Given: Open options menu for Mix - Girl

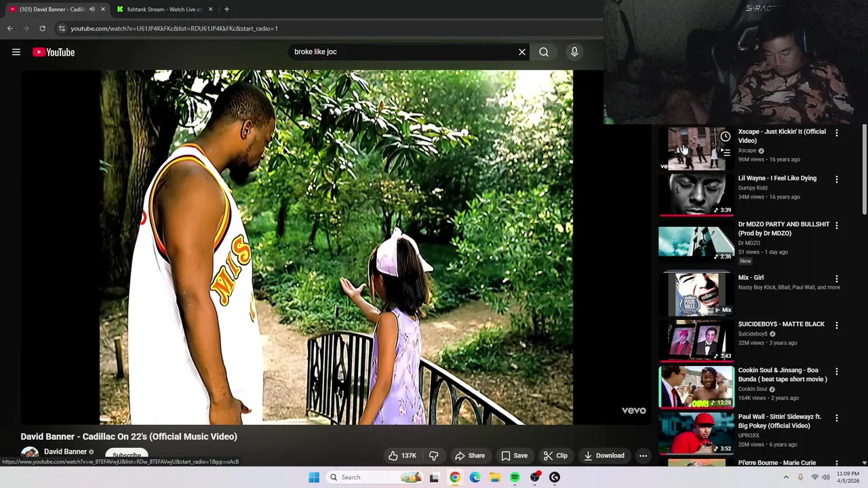Looking at the screenshot, I should [836, 279].
